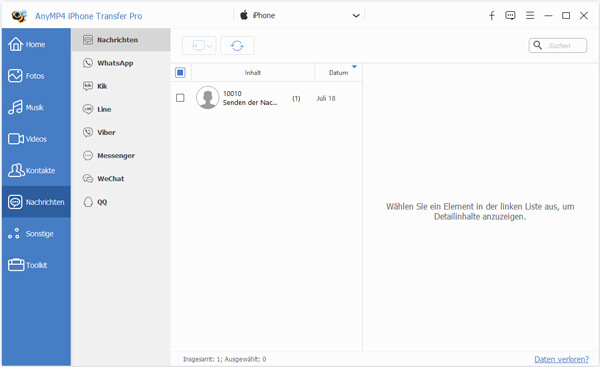Image resolution: width=600 pixels, height=367 pixels.
Task: Sort by the Inhalt column header
Action: pos(253,73)
